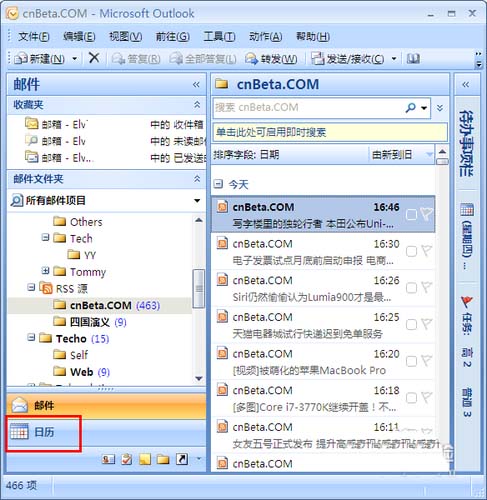Viewport: 487px width, 500px height.
Task: Open the 工具(T) menu
Action: pyautogui.click(x=219, y=36)
